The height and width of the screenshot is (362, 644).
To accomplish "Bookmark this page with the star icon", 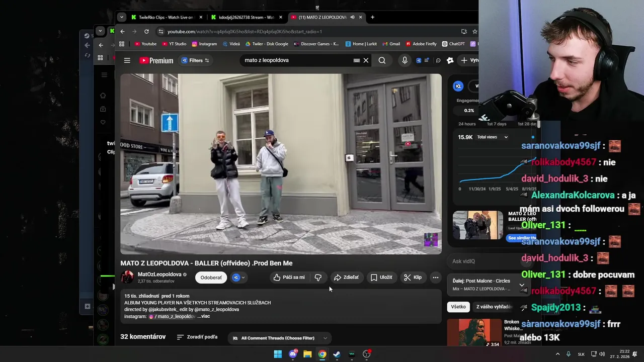I will point(474,31).
